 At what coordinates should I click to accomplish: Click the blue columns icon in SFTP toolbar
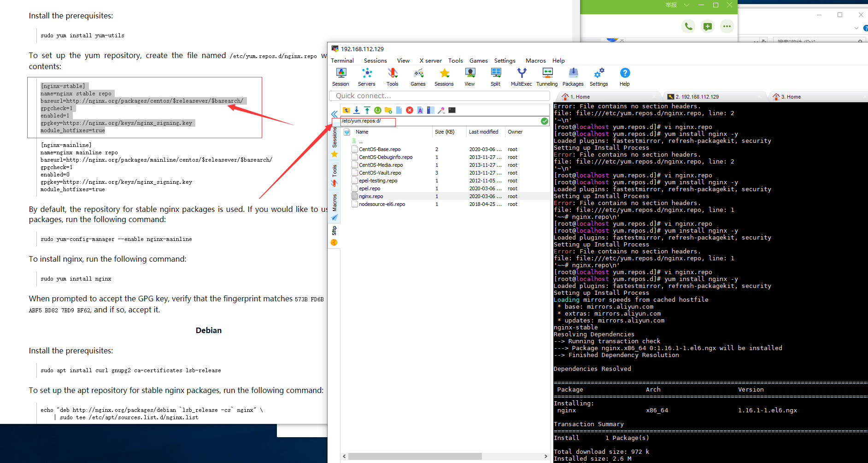pyautogui.click(x=431, y=110)
